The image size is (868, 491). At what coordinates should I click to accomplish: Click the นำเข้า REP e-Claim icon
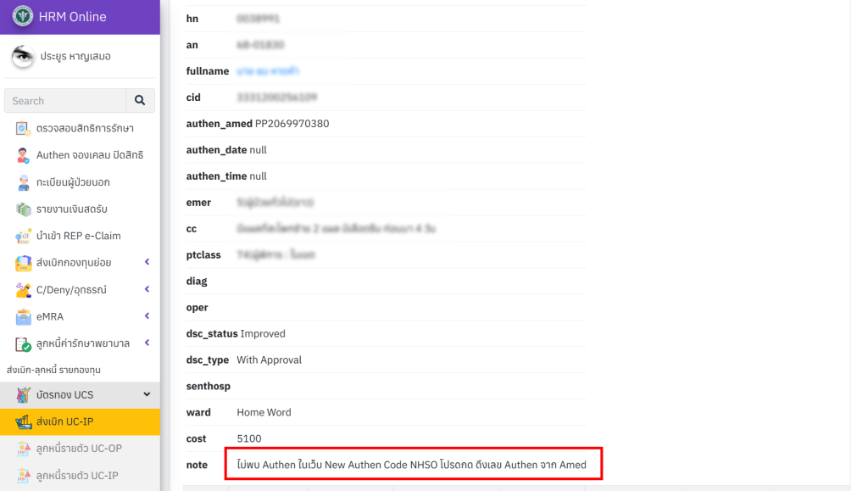23,236
